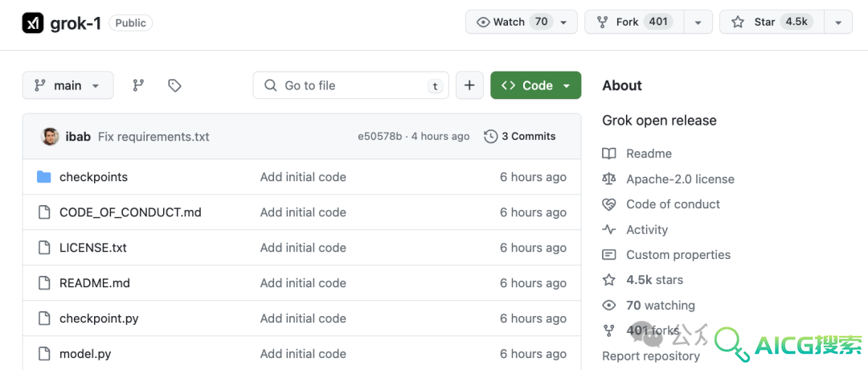Click the license scales icon
The image size is (868, 370).
(609, 179)
